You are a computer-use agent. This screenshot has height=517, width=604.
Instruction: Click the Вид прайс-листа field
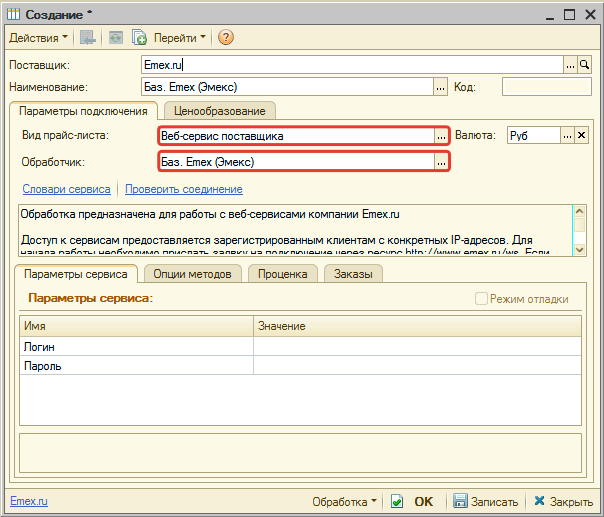(297, 136)
